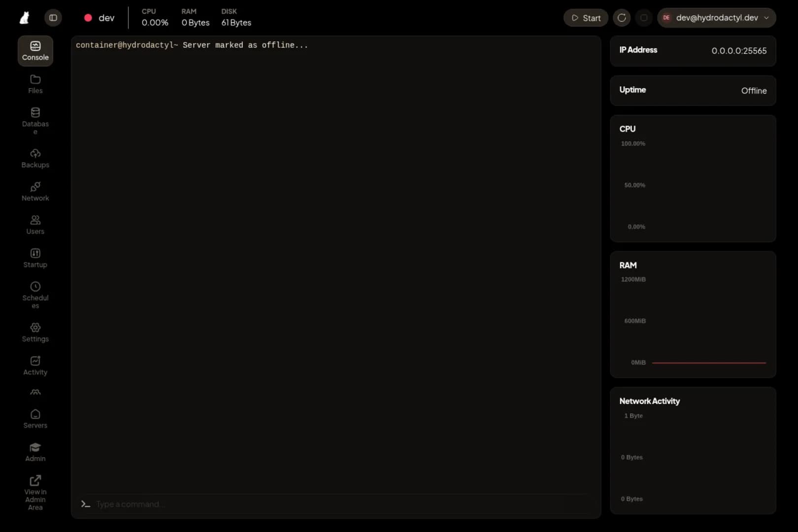Start the server with Start button
This screenshot has width=798, height=532.
click(586, 18)
